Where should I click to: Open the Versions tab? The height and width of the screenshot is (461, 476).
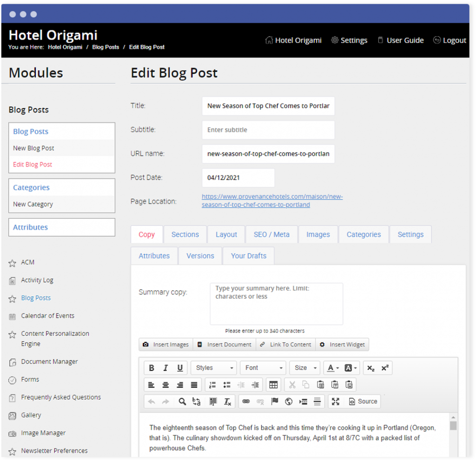200,256
